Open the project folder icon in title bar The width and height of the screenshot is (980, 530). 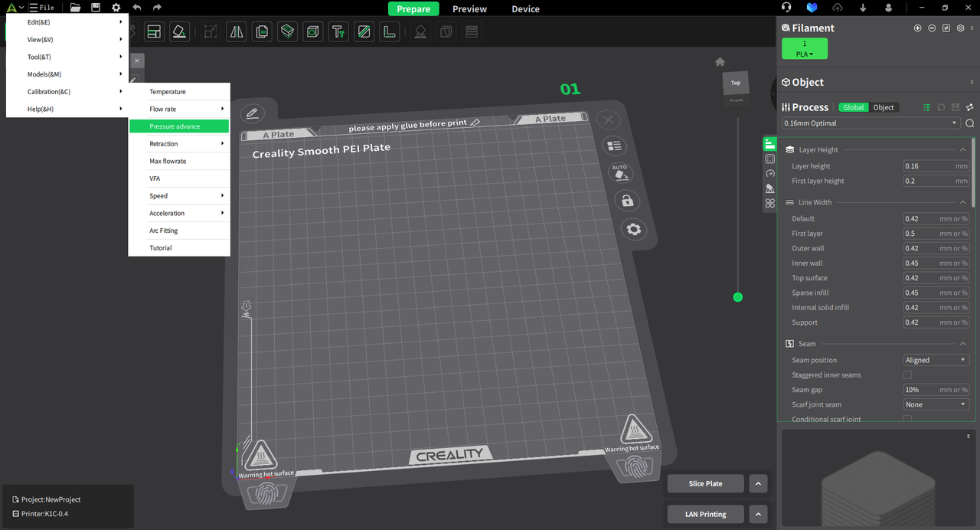tap(75, 8)
